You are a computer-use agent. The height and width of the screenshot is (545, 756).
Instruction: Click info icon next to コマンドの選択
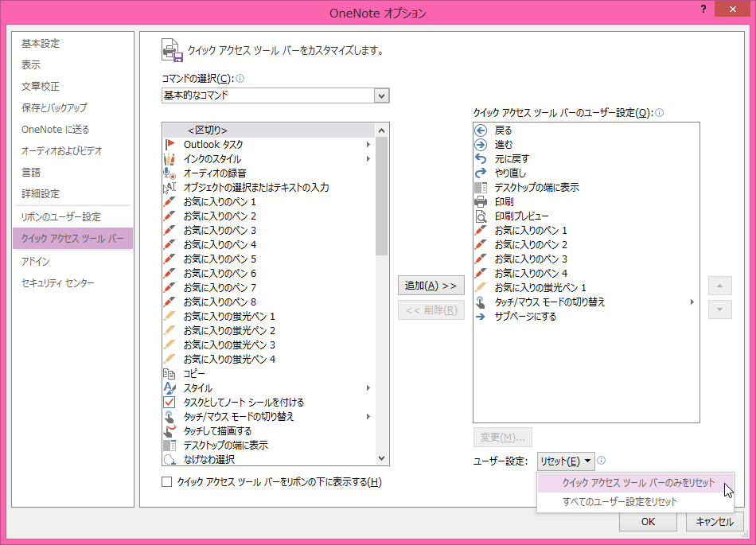(240, 78)
